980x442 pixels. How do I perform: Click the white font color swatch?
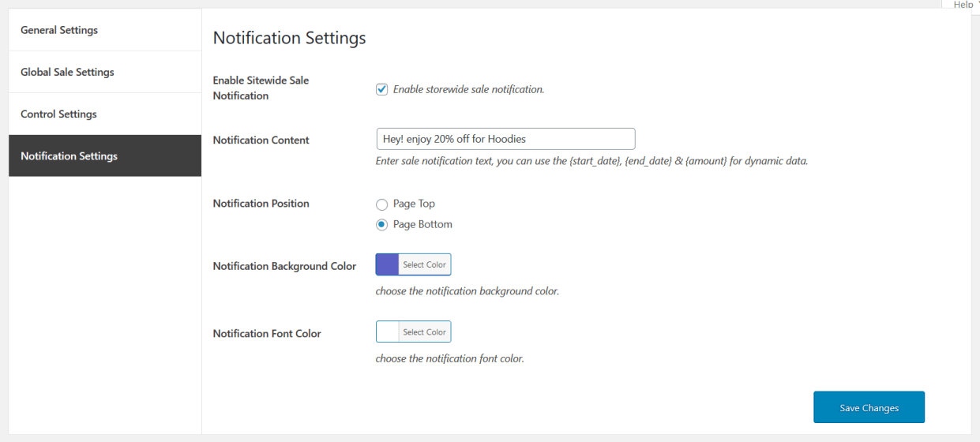point(387,331)
